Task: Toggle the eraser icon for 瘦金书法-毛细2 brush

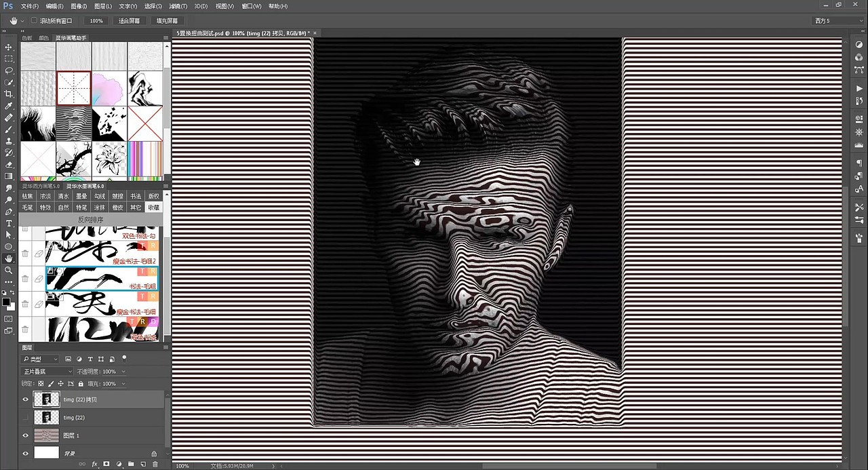Action: click(39, 253)
